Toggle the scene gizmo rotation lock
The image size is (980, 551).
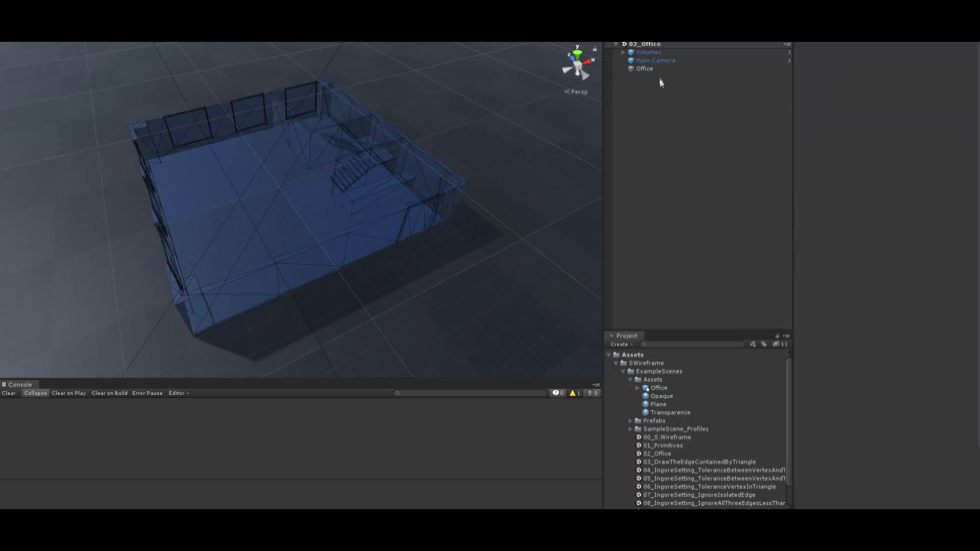tap(595, 49)
